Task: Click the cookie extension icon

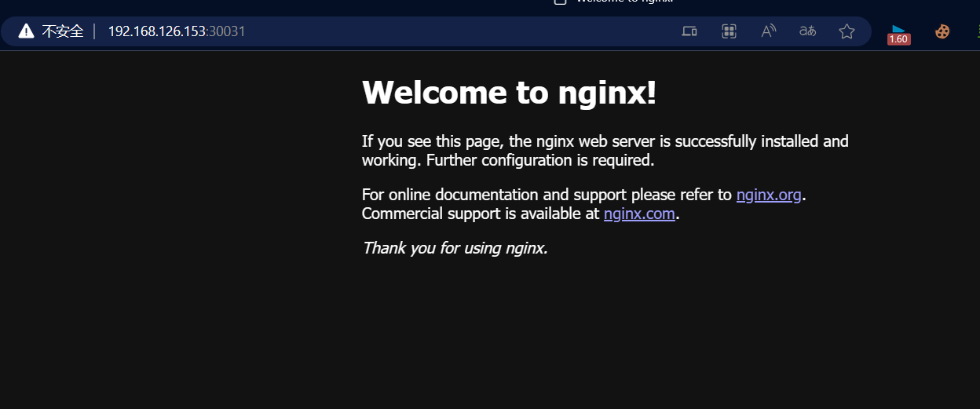Action: (x=942, y=31)
